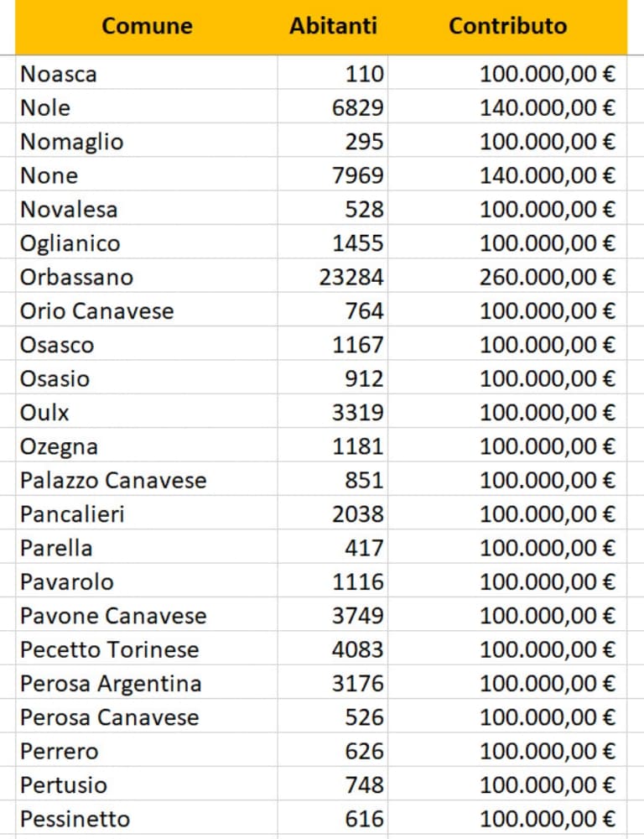Screen dimensions: 644x839
Task: Click the Contributo column header
Action: pyautogui.click(x=507, y=26)
